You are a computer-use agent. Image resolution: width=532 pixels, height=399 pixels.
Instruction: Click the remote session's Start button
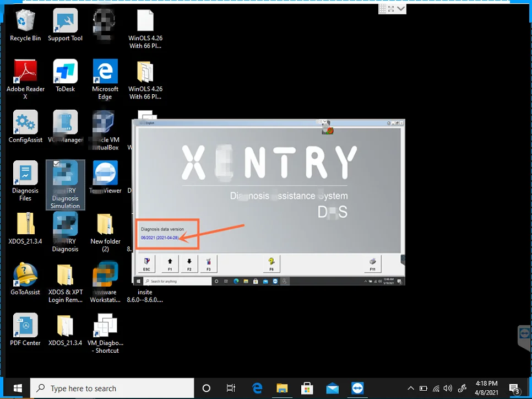138,281
